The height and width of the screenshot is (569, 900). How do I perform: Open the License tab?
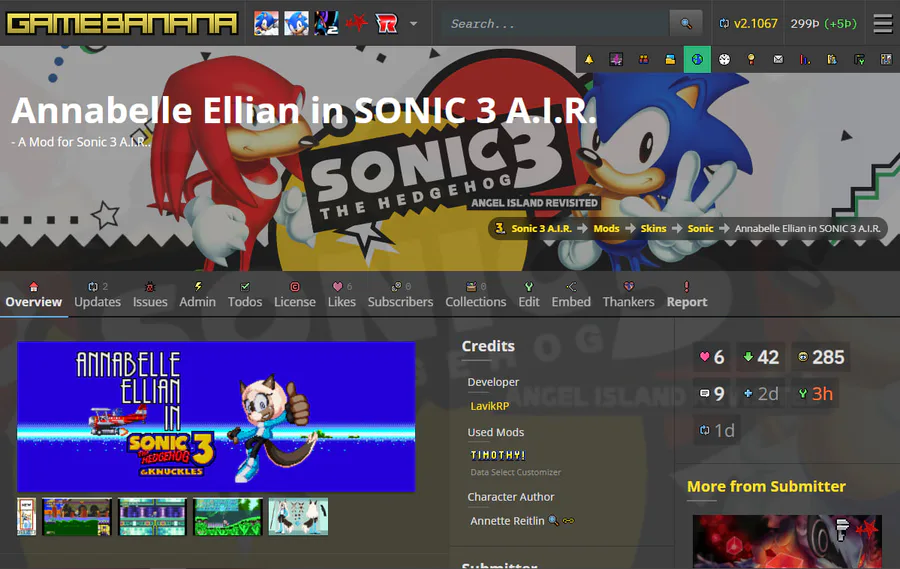(295, 295)
